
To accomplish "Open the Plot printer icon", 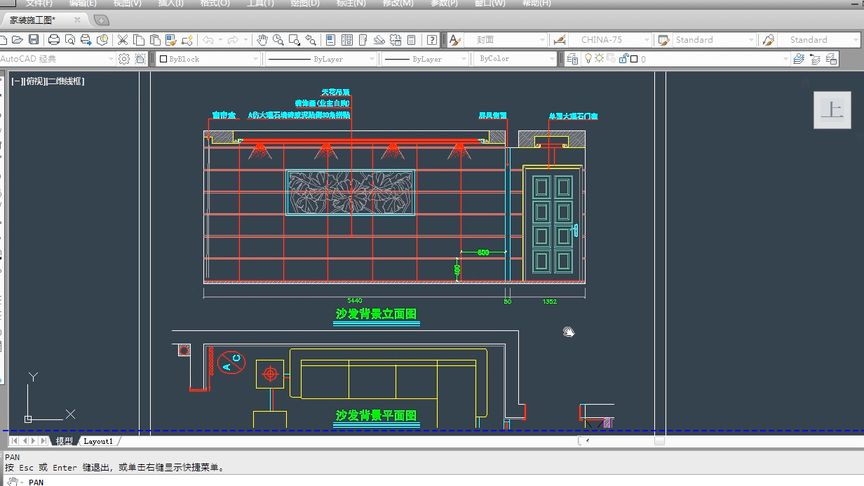I will pyautogui.click(x=53, y=40).
